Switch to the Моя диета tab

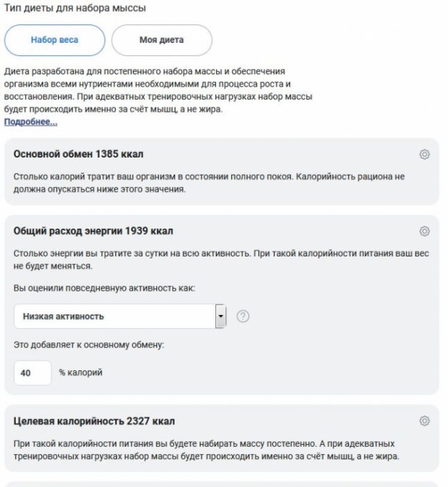pyautogui.click(x=161, y=40)
